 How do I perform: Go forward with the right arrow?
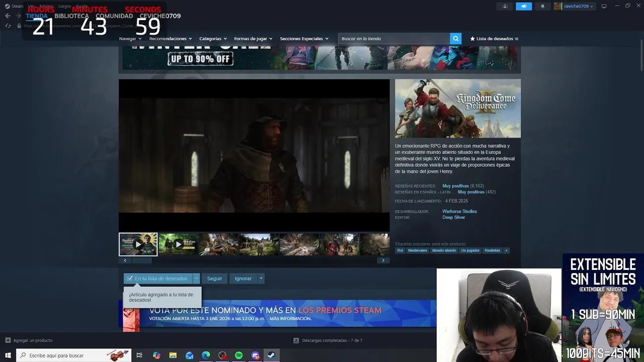[18, 16]
